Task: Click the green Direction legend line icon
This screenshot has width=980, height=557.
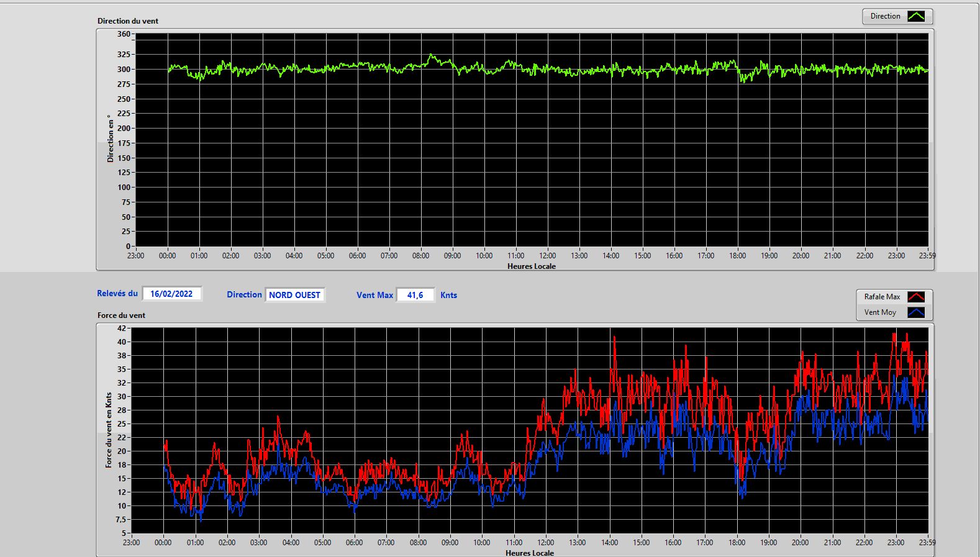Action: pos(916,16)
